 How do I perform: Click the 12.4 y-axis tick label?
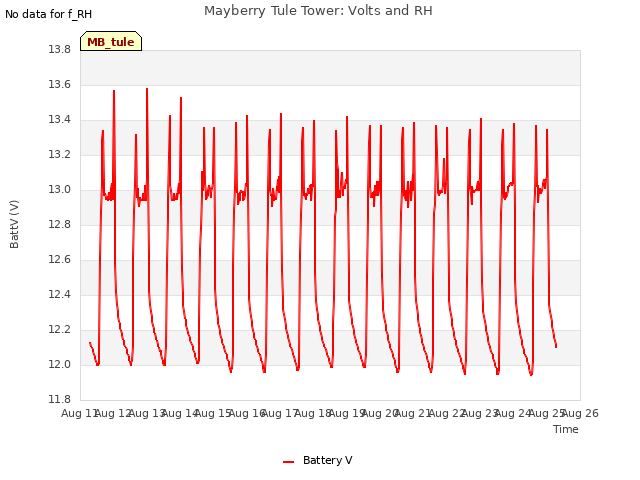pos(60,295)
